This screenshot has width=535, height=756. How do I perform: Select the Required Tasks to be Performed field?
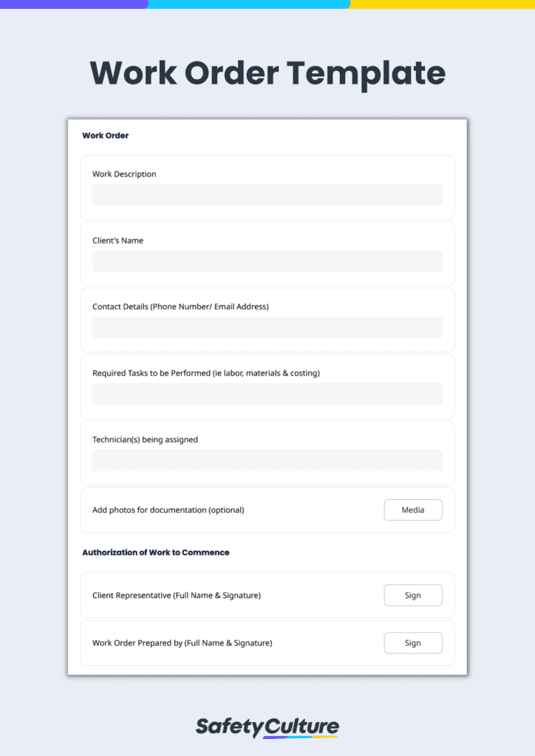click(267, 394)
